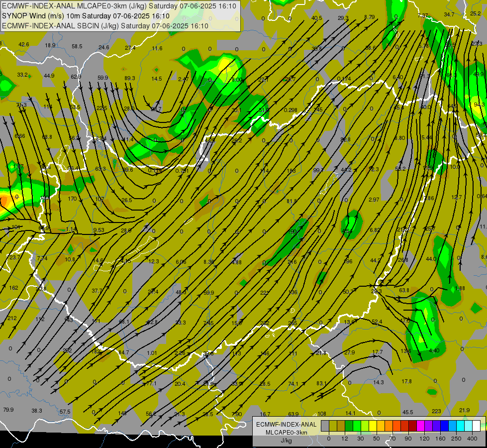Click the dark green legend swatch
Viewport: 487px width, 448px height.
[349, 426]
